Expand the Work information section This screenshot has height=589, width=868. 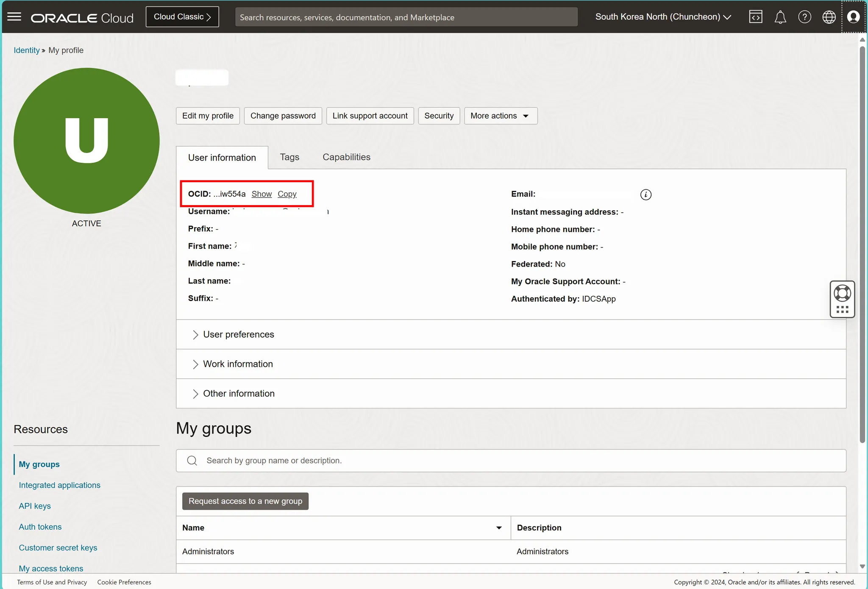coord(238,364)
